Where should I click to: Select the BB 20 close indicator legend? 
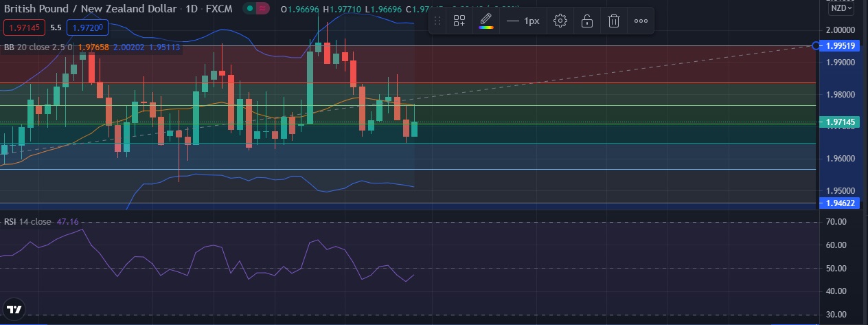coord(39,47)
